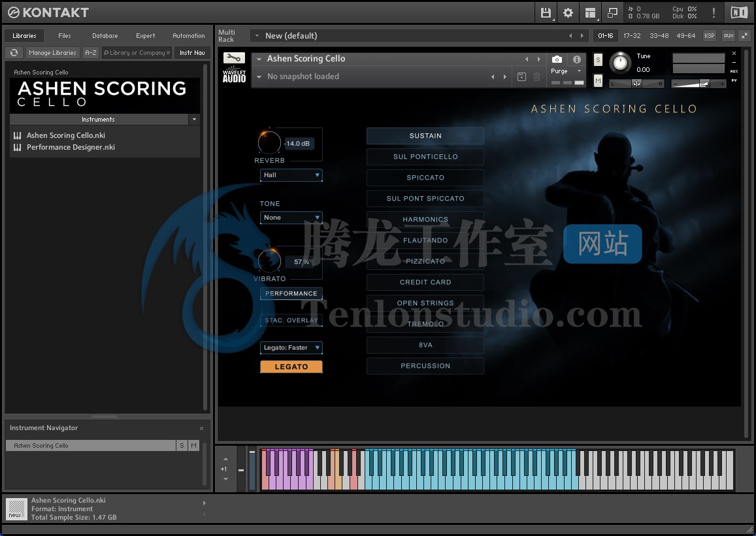
Task: Click Instr Nav button
Action: [x=192, y=52]
